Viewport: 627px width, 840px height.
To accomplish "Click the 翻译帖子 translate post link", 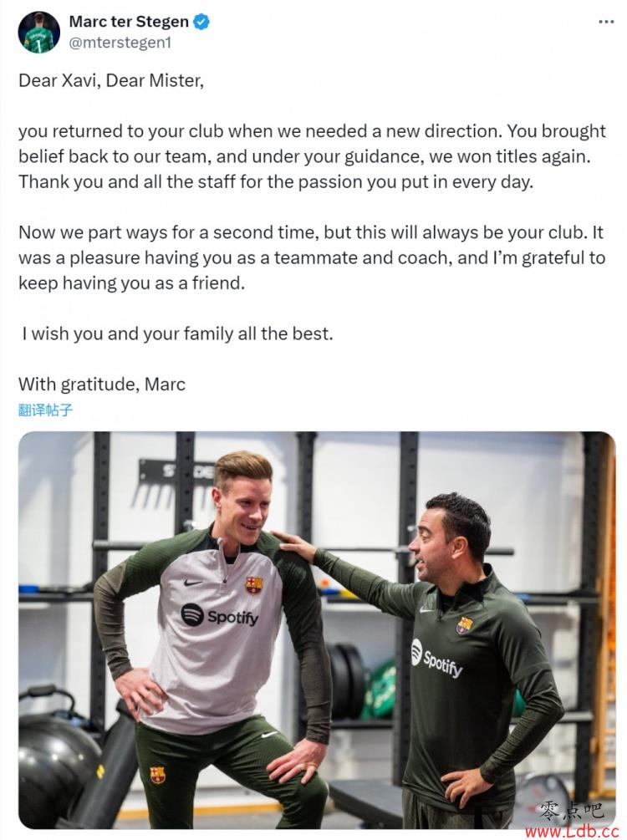I will pos(45,410).
